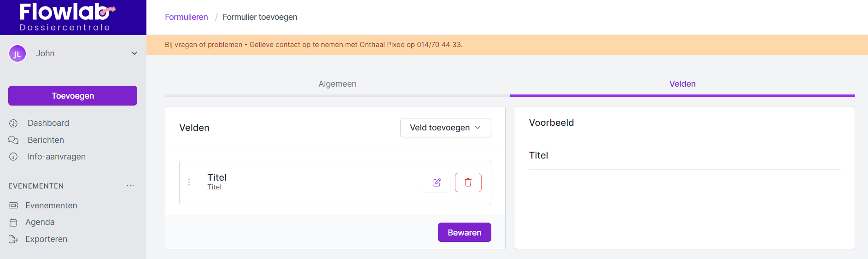Click the JL user avatar
The width and height of the screenshot is (868, 259).
pyautogui.click(x=17, y=53)
